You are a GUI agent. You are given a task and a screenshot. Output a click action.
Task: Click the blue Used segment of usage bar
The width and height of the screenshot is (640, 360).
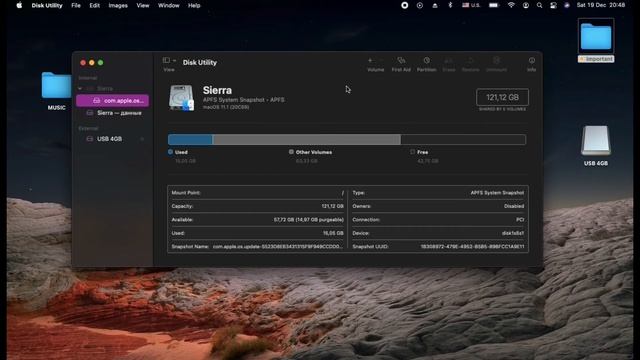[x=190, y=140]
